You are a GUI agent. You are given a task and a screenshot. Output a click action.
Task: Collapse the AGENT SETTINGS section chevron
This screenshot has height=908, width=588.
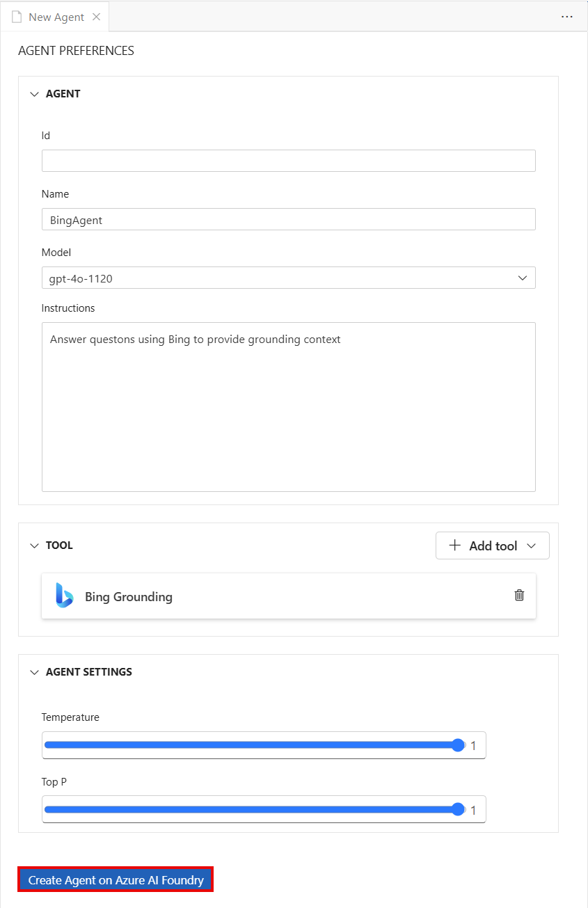point(35,672)
